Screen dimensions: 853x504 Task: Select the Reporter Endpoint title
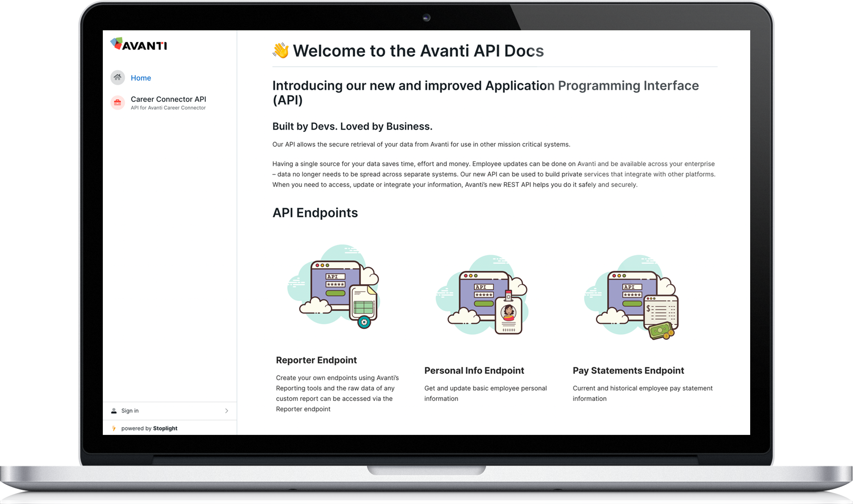316,360
